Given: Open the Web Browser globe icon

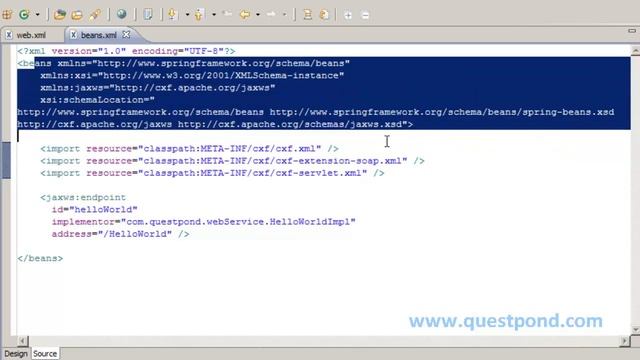Looking at the screenshot, I should (x=121, y=15).
